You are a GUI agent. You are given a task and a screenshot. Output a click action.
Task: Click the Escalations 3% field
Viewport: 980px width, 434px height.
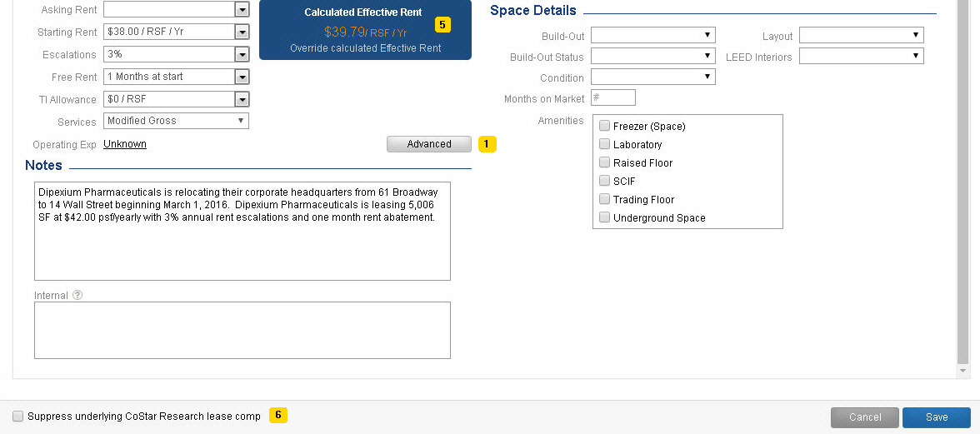pyautogui.click(x=168, y=54)
